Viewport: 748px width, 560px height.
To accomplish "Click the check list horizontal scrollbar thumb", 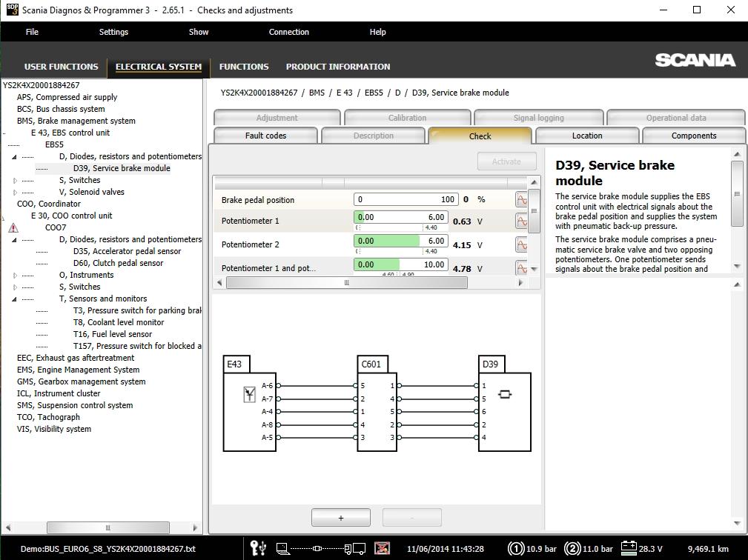I will [x=347, y=283].
